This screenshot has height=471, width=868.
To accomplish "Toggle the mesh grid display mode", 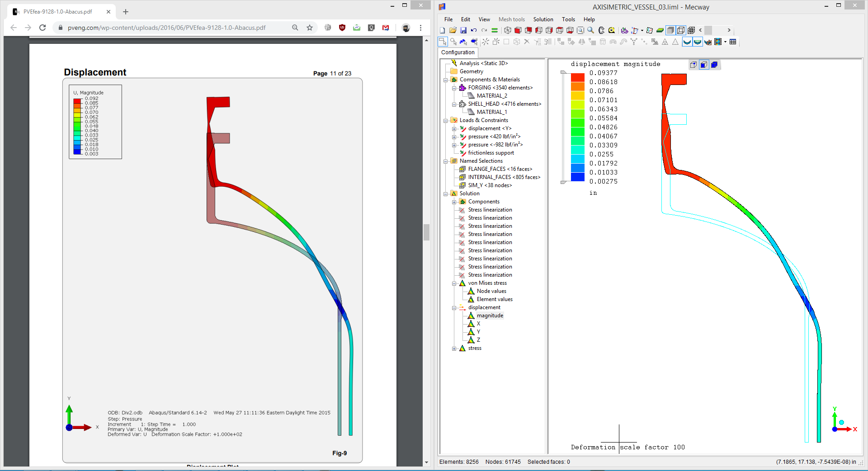I will click(x=691, y=30).
